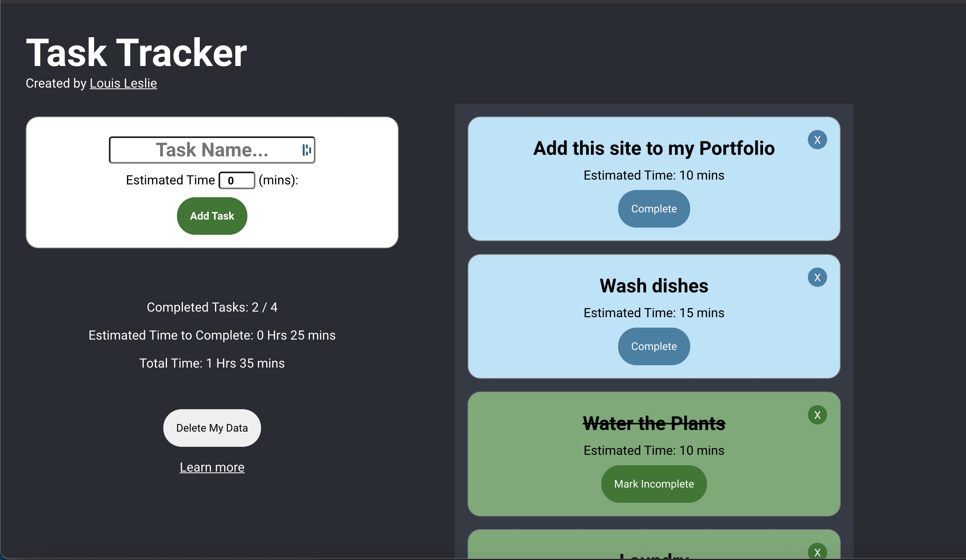Click the Task Tracker page heading
The image size is (966, 560).
click(x=137, y=52)
